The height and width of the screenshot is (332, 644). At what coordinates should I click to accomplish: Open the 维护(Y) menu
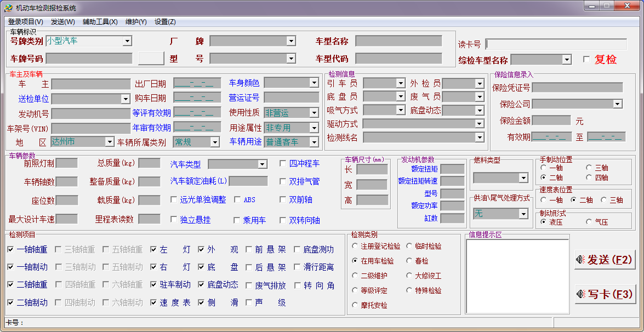click(136, 22)
